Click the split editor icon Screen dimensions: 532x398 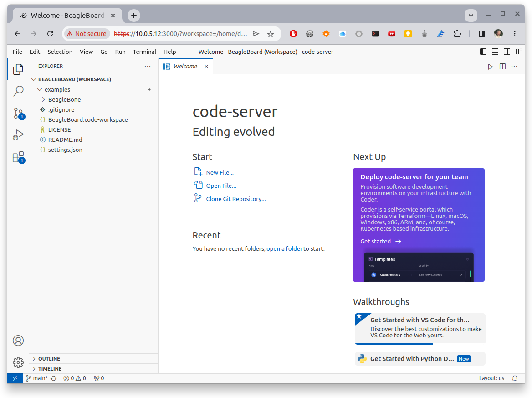pyautogui.click(x=502, y=67)
